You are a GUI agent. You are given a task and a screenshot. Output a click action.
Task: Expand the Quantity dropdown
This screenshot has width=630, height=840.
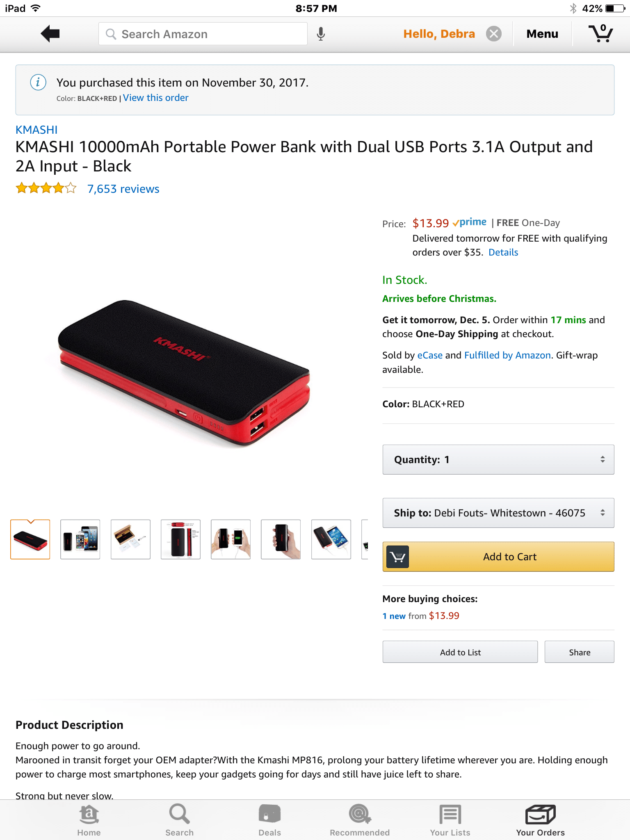[x=498, y=459]
